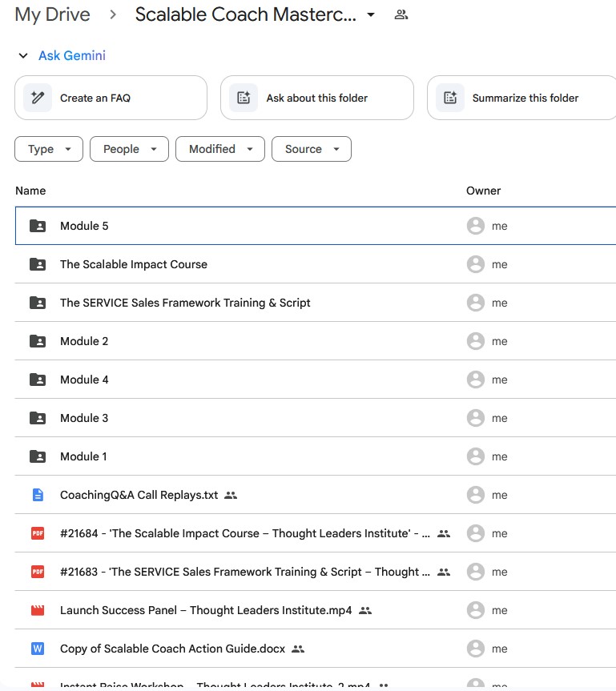Click the Google Docs icon for CoachingQ&A Call Replays.txt
Viewport: 616px width, 691px height.
coord(38,495)
